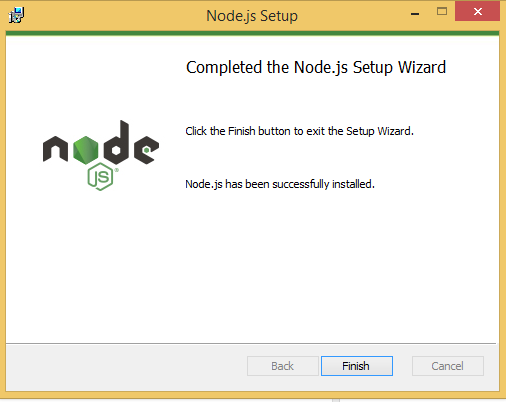Click the gray button panel beside Back

(x=127, y=367)
